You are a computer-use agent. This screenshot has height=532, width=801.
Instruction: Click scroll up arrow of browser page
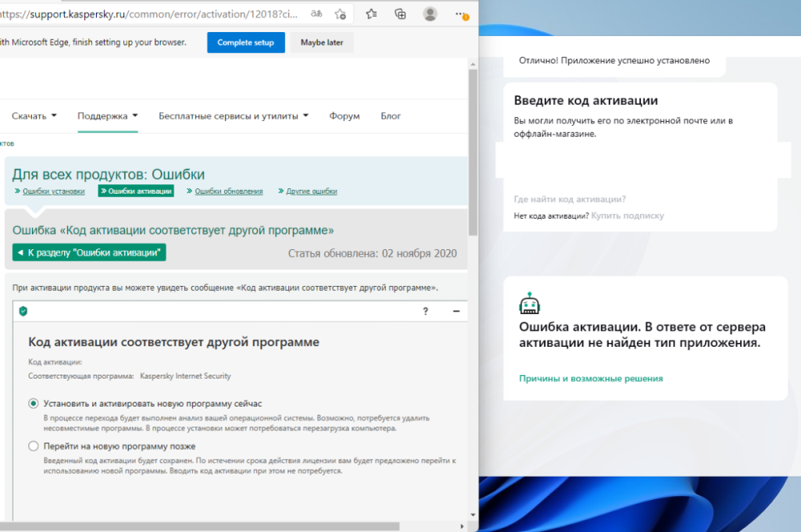pos(473,64)
